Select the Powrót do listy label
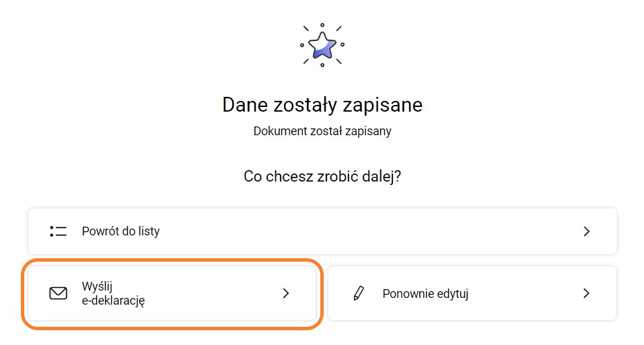Screen dimensions: 644x345 [120, 231]
